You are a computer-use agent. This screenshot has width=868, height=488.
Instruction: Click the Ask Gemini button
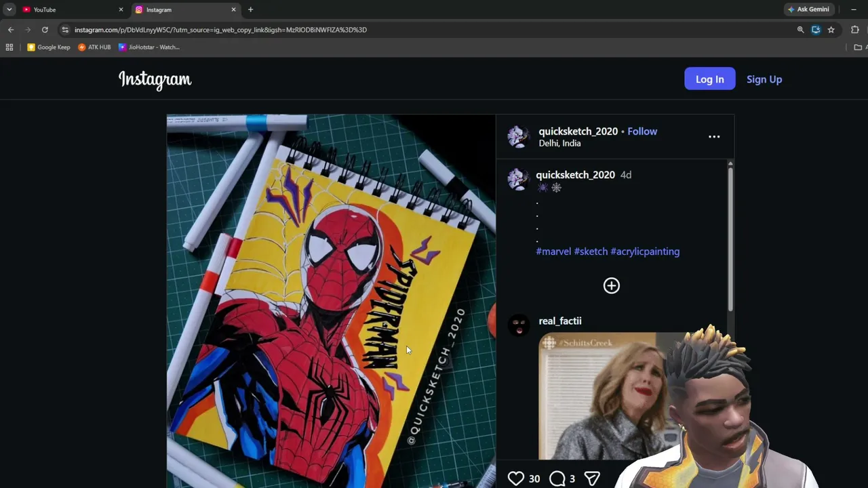(808, 9)
